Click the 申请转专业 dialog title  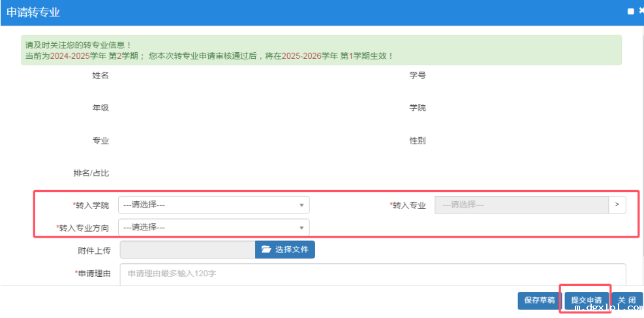point(33,12)
